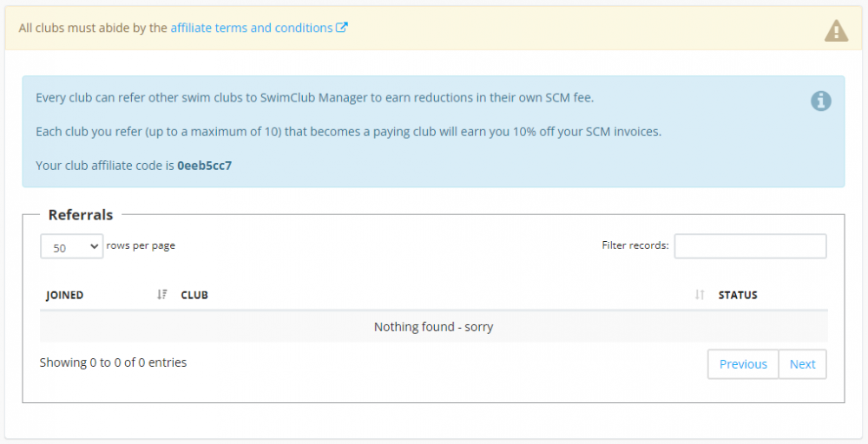868x444 pixels.
Task: Click the sort arrows icon beside CLUB
Action: pos(700,295)
